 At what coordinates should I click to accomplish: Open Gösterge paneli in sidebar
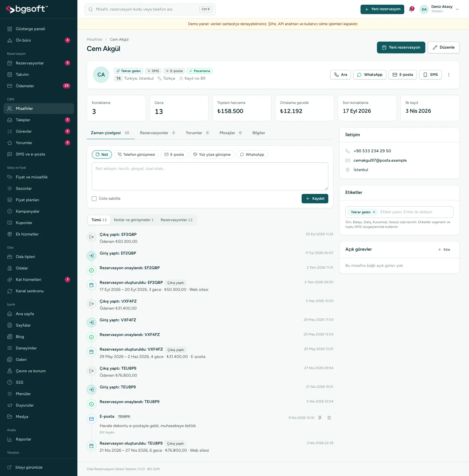click(39, 29)
